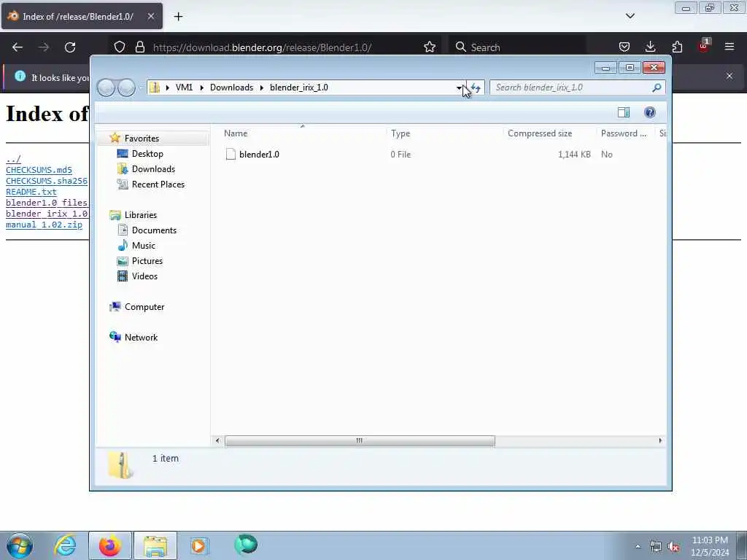Open parent directory ../ link
The height and width of the screenshot is (560, 747).
[x=13, y=159]
